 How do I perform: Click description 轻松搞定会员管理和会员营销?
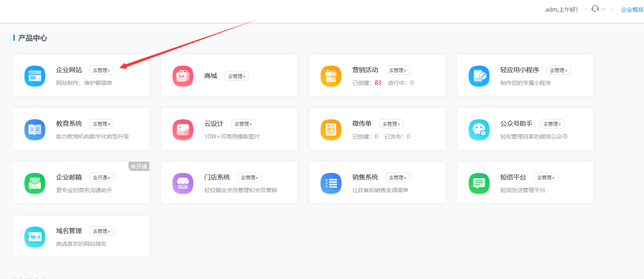coord(241,190)
